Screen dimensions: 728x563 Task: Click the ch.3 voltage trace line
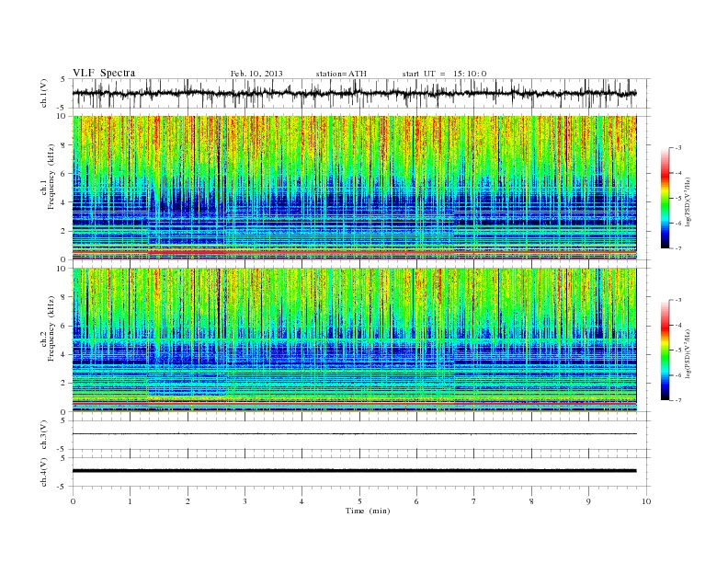[x=354, y=434]
